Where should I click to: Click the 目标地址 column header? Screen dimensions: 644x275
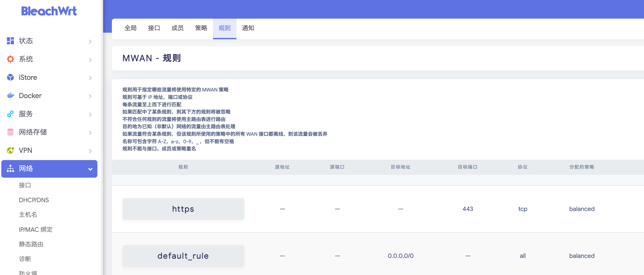pyautogui.click(x=401, y=167)
